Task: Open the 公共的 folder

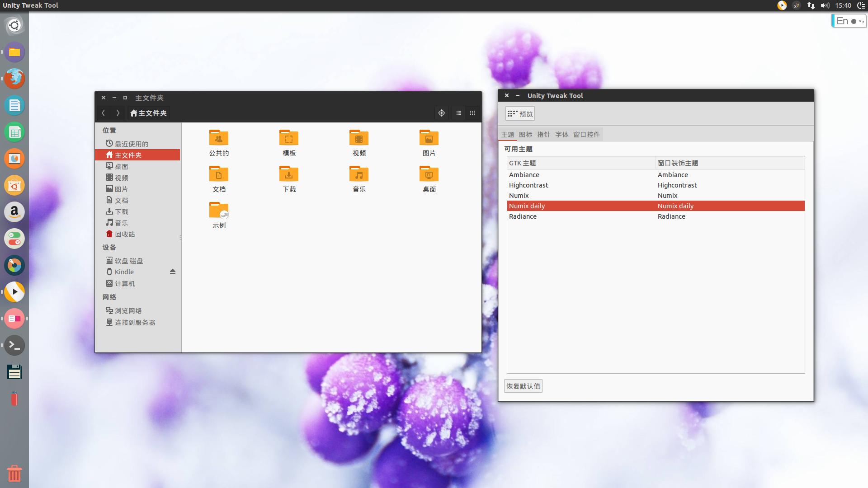Action: (x=219, y=143)
